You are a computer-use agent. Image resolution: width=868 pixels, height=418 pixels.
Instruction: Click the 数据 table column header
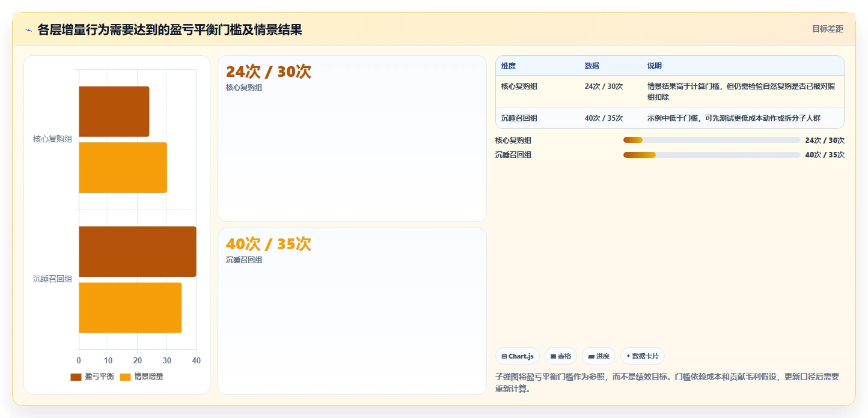pos(592,66)
